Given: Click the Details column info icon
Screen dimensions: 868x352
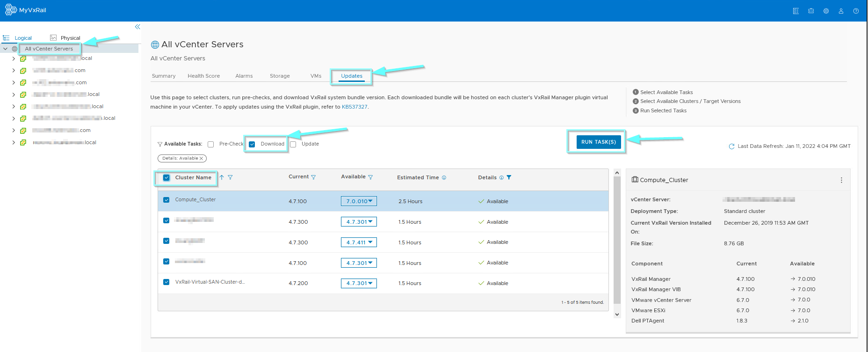Looking at the screenshot, I should [x=501, y=177].
